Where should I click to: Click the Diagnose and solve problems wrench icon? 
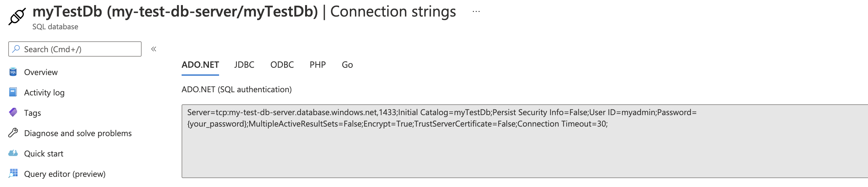[13, 133]
